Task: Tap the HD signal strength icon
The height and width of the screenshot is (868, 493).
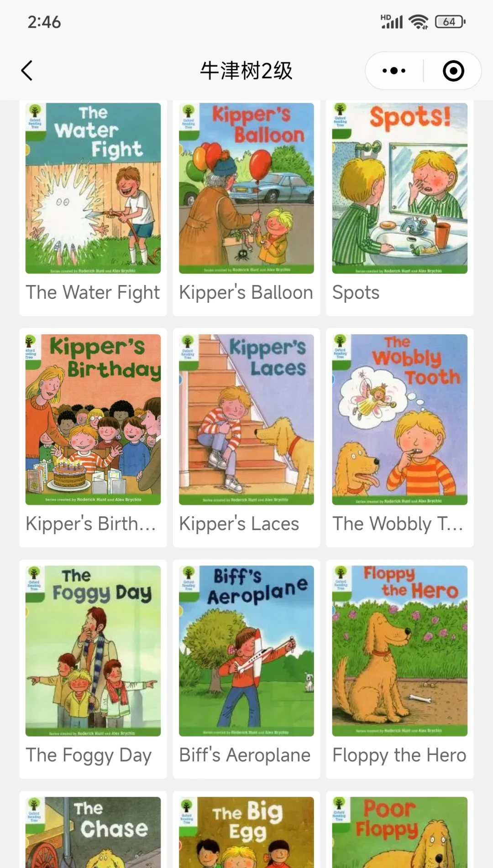Action: point(392,21)
